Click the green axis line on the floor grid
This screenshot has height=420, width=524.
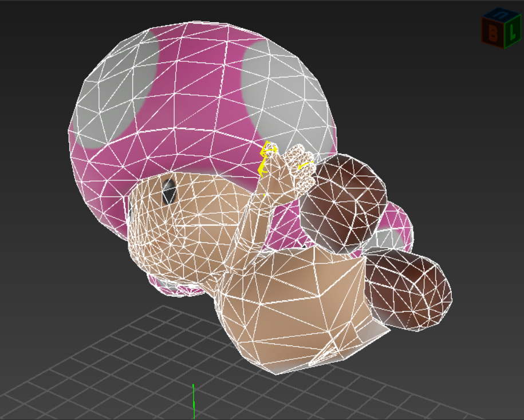(194, 401)
